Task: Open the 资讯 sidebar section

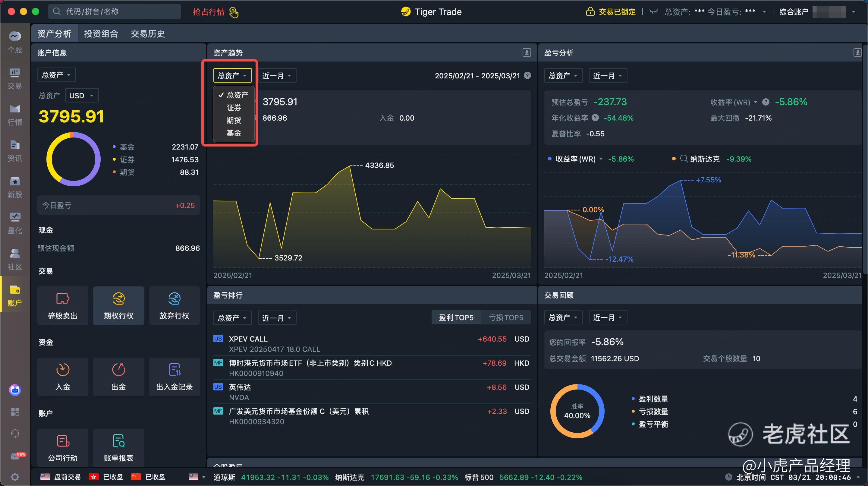Action: [15, 151]
